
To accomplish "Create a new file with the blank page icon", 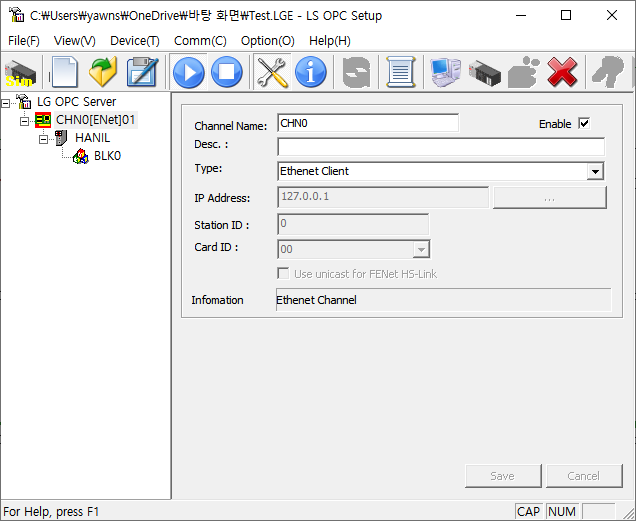I will click(x=64, y=73).
